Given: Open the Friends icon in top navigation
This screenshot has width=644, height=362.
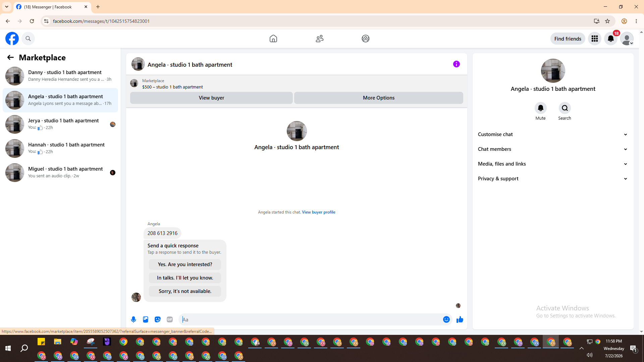Looking at the screenshot, I should pyautogui.click(x=320, y=39).
